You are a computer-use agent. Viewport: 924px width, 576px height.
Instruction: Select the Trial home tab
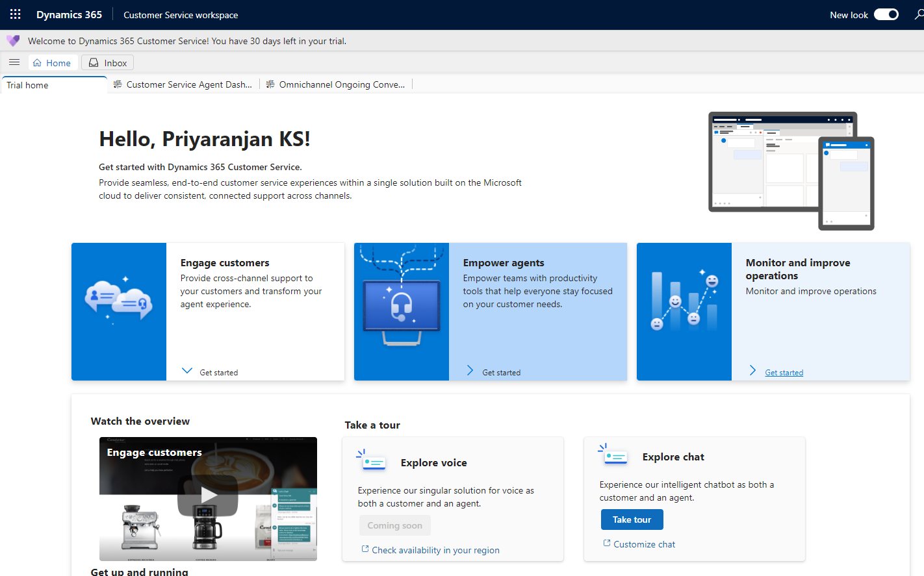click(x=28, y=85)
